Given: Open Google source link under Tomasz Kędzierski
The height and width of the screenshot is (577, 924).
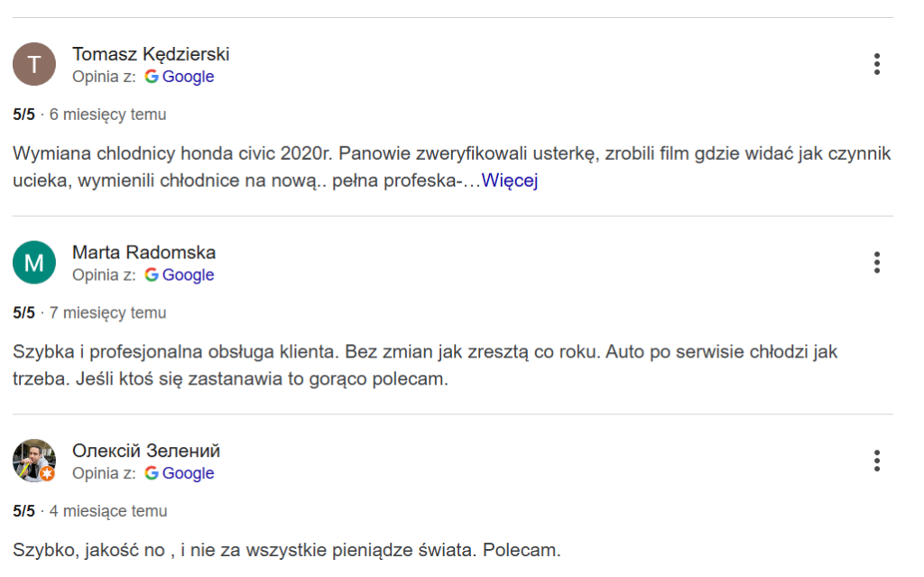Looking at the screenshot, I should coord(188,77).
